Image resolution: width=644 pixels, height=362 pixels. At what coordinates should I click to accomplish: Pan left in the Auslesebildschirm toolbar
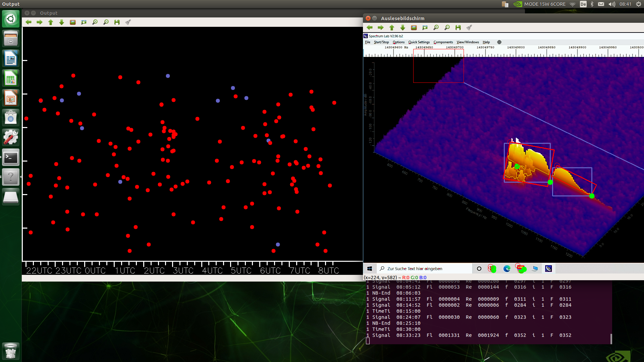click(x=370, y=27)
